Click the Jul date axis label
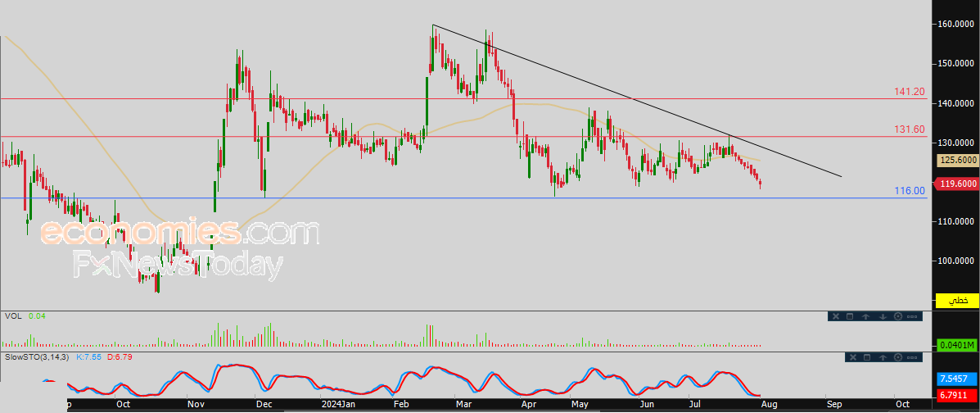Image resolution: width=980 pixels, height=413 pixels. (x=693, y=405)
